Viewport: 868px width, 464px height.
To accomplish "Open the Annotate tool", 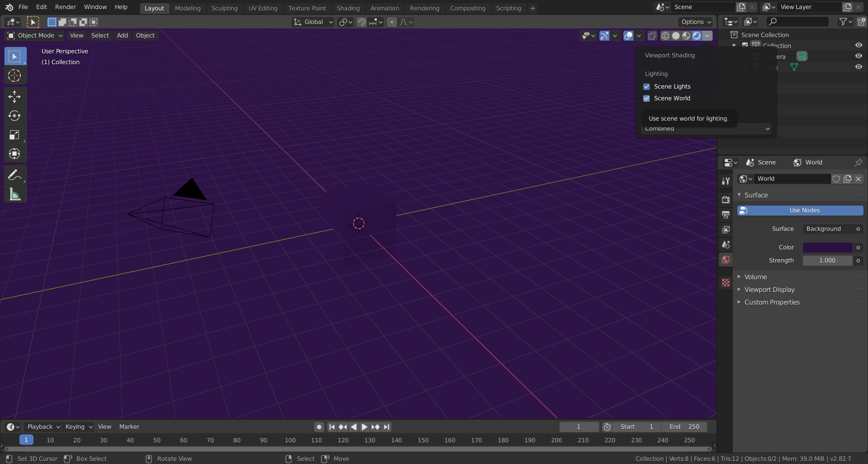I will [x=15, y=175].
